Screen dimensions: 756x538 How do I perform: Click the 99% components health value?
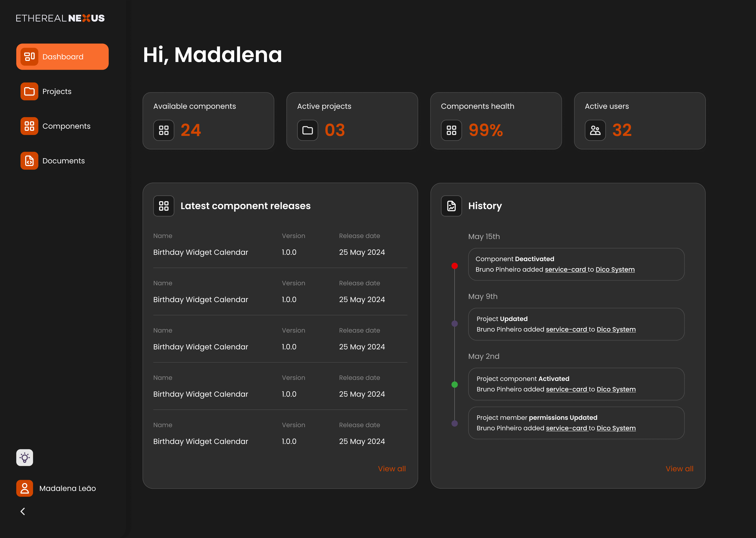click(x=486, y=130)
